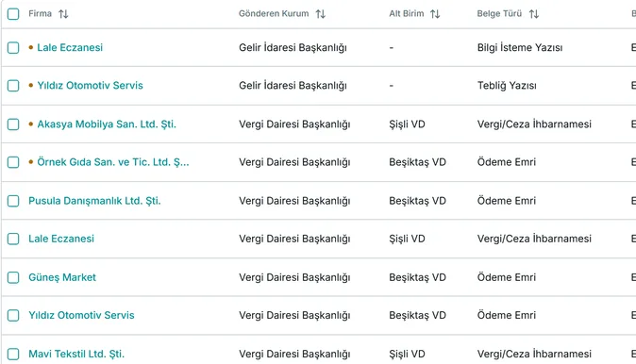The image size is (636, 364).
Task: Click the Firma column header label
Action: coord(41,14)
